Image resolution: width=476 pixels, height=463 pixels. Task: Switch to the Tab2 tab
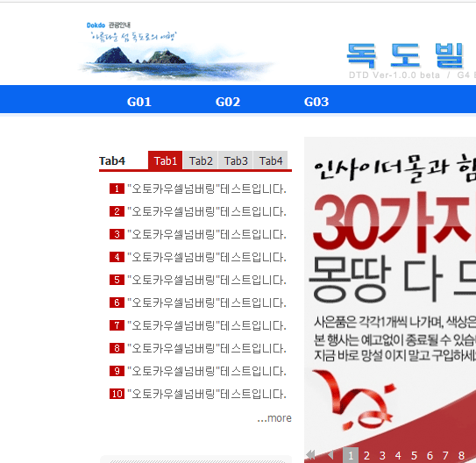pyautogui.click(x=201, y=160)
